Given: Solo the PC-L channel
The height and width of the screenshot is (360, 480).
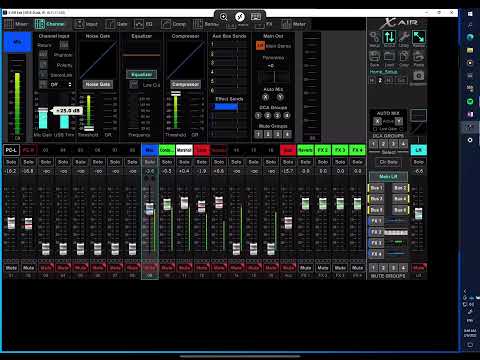Looking at the screenshot, I should pyautogui.click(x=11, y=162).
